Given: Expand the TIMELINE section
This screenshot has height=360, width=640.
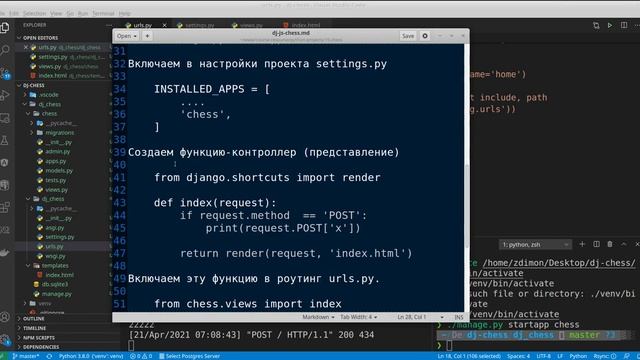Looking at the screenshot, I should coord(34,328).
